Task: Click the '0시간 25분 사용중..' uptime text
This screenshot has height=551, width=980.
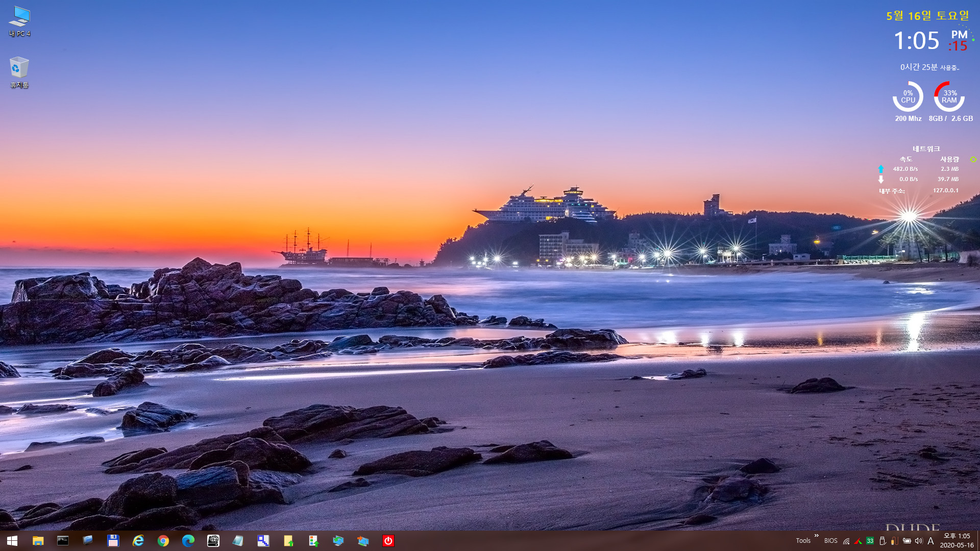Action: 929,67
